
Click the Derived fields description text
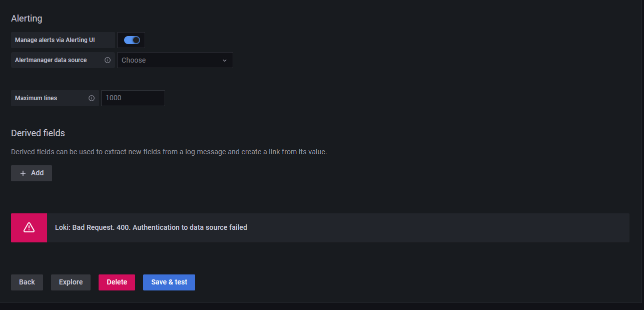(169, 152)
